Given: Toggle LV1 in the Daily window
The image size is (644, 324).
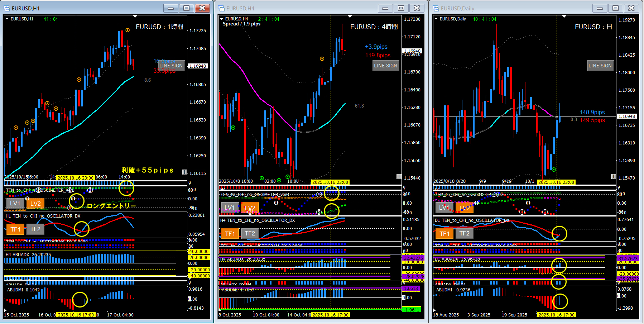Looking at the screenshot, I should pos(444,208).
